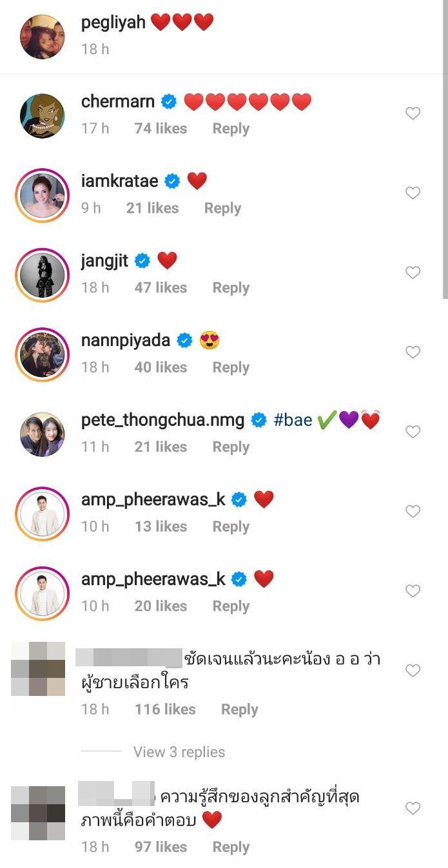Like the Thai comment with 97 likes
The height and width of the screenshot is (868, 448).
click(413, 808)
